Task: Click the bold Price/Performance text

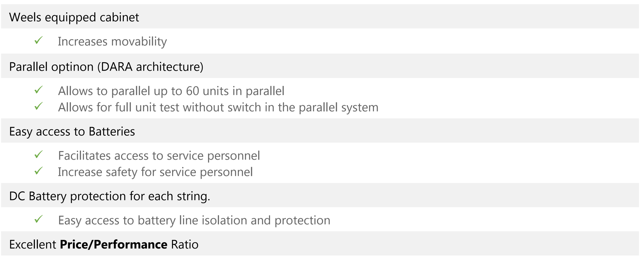Action: 113,245
